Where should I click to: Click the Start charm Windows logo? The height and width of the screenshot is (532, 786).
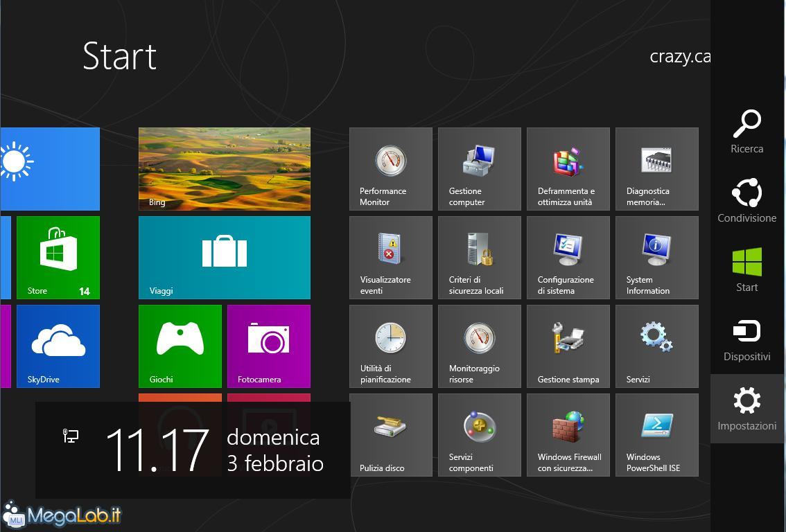point(747,270)
